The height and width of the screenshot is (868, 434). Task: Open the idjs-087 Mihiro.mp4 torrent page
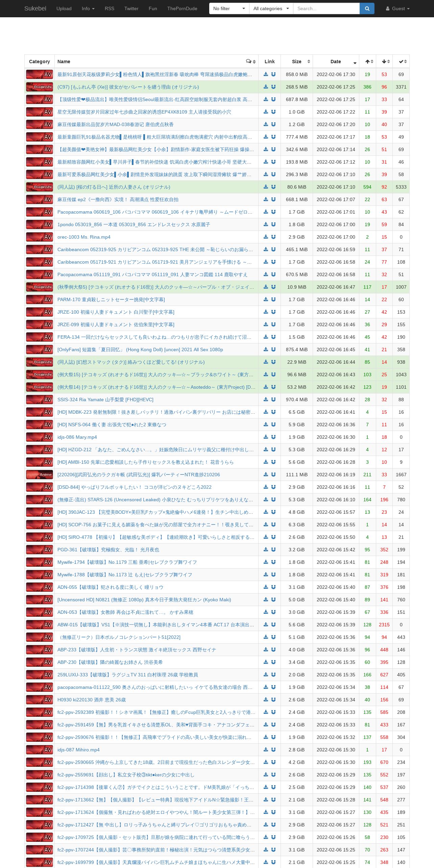[x=78, y=750]
